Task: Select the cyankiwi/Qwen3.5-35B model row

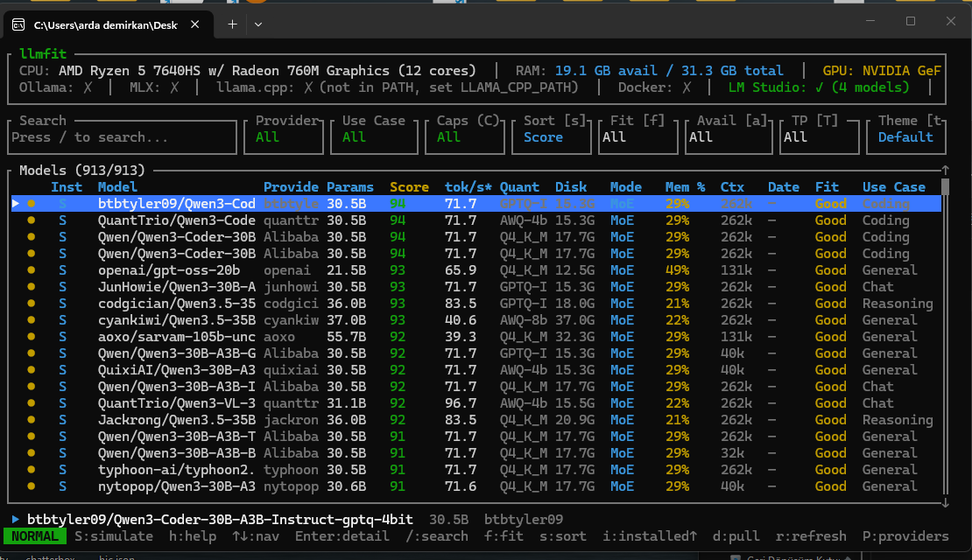Action: (x=476, y=320)
